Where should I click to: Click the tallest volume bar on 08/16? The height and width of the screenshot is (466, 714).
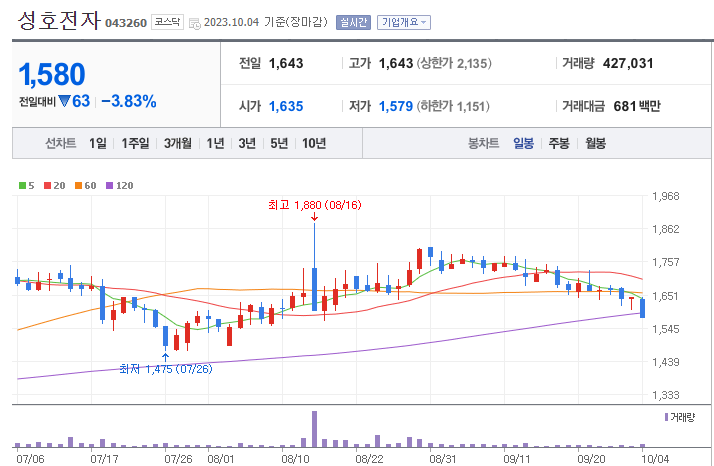(x=314, y=429)
